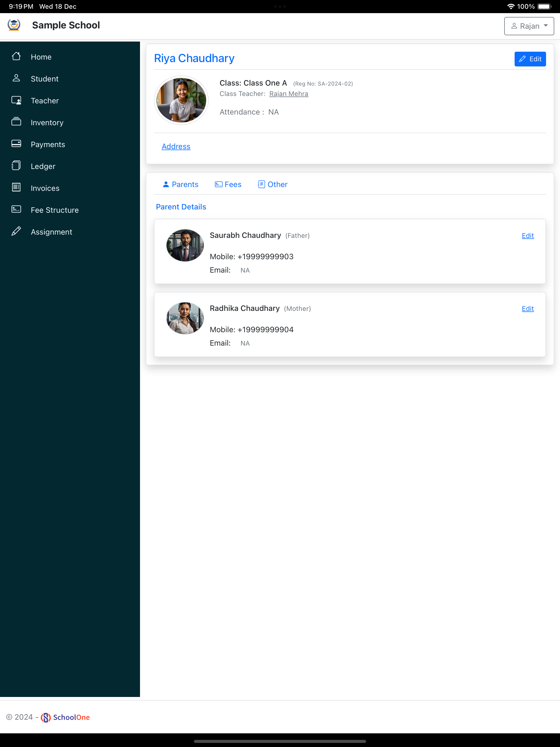Click the Payments card icon in sidebar
Viewport: 560px width, 747px height.
(16, 144)
